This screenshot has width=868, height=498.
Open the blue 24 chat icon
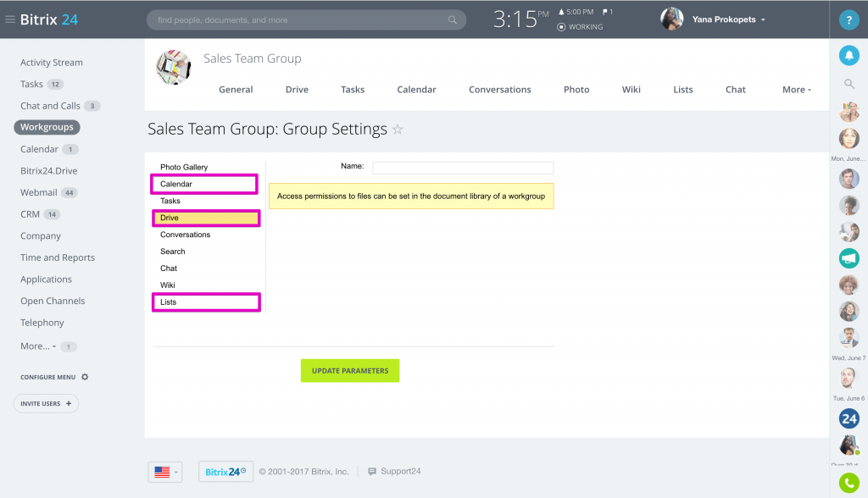pos(849,419)
